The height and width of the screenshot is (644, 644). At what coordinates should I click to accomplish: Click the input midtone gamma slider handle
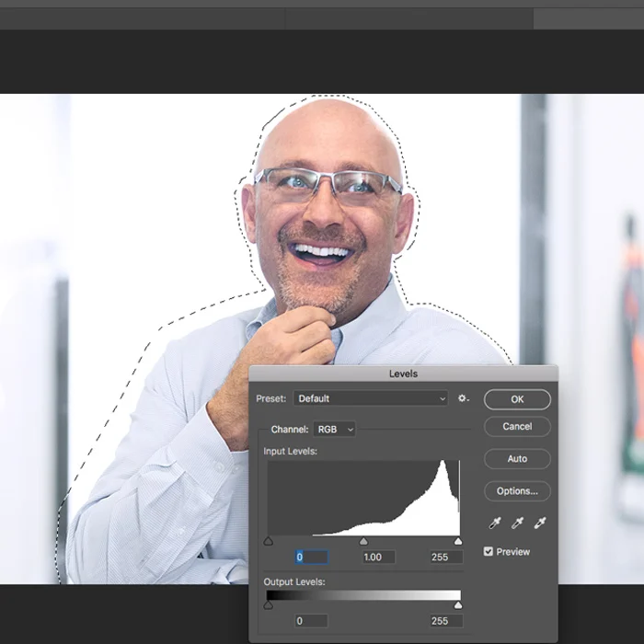pyautogui.click(x=363, y=541)
